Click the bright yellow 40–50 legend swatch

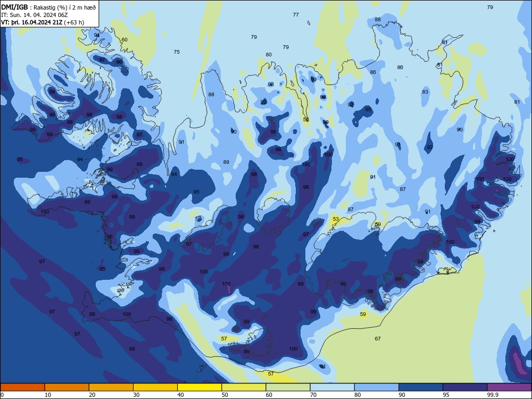(x=199, y=387)
